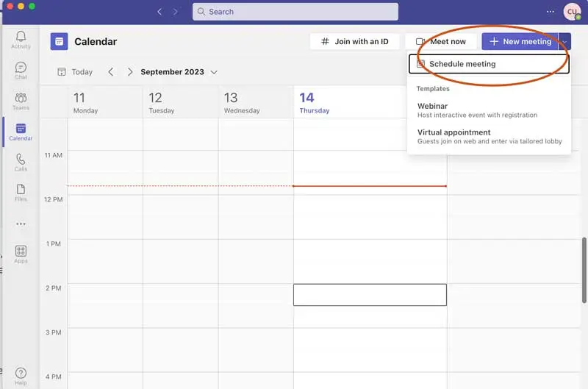Open the Activity bell icon
The height and width of the screenshot is (389, 588).
(x=21, y=40)
